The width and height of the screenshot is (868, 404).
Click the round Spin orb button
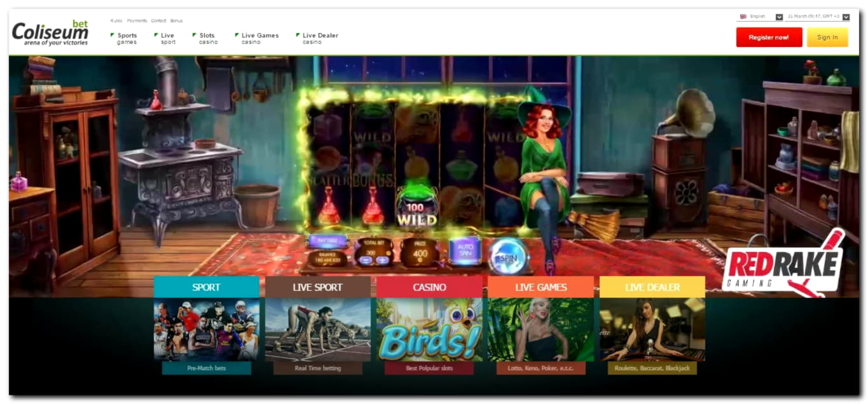coord(509,257)
